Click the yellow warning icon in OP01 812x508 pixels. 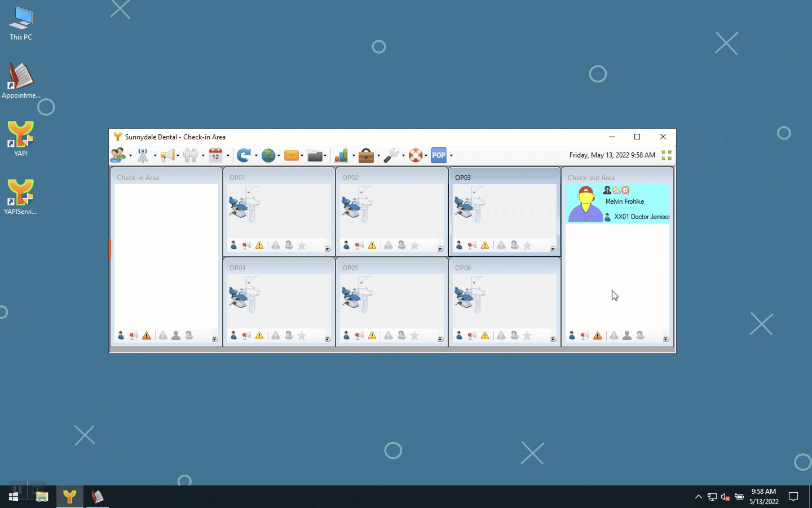click(x=259, y=245)
